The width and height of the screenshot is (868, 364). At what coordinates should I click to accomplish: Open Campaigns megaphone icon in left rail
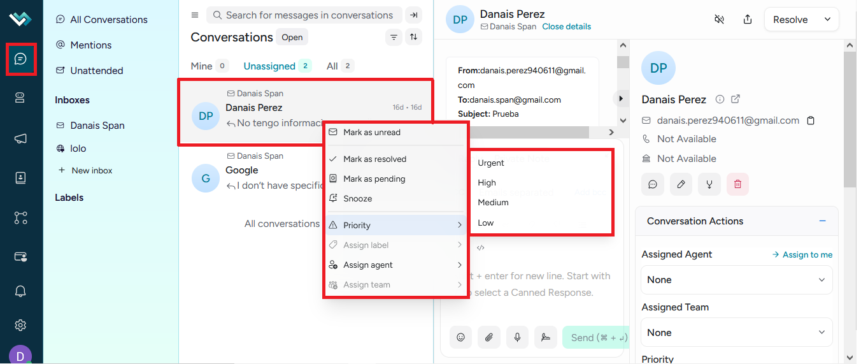pyautogui.click(x=20, y=138)
